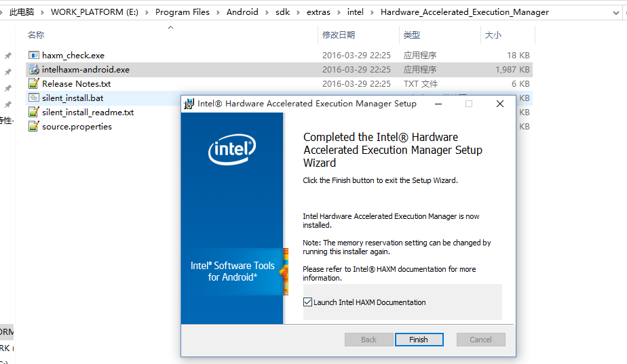Screen dimensions: 627x364
Task: Open the chevron dropdown after Android
Action: point(266,12)
